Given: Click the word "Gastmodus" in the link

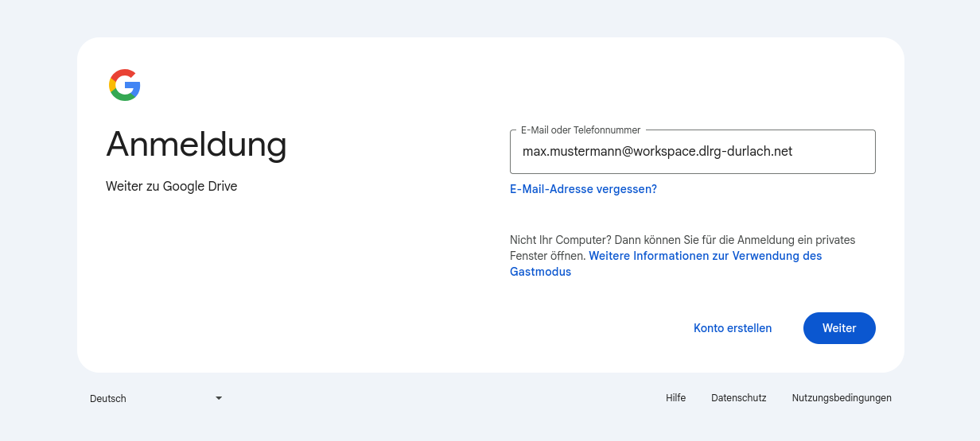Looking at the screenshot, I should pyautogui.click(x=540, y=272).
